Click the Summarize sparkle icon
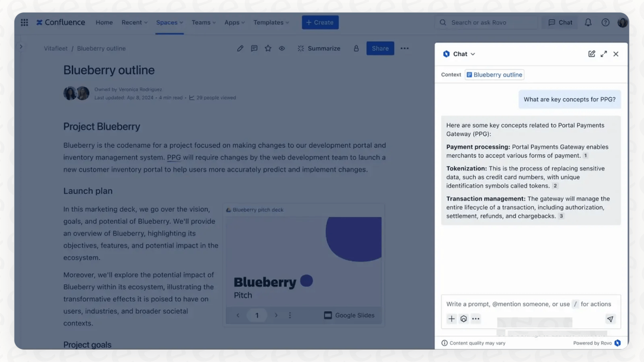This screenshot has width=644, height=362. pyautogui.click(x=301, y=48)
